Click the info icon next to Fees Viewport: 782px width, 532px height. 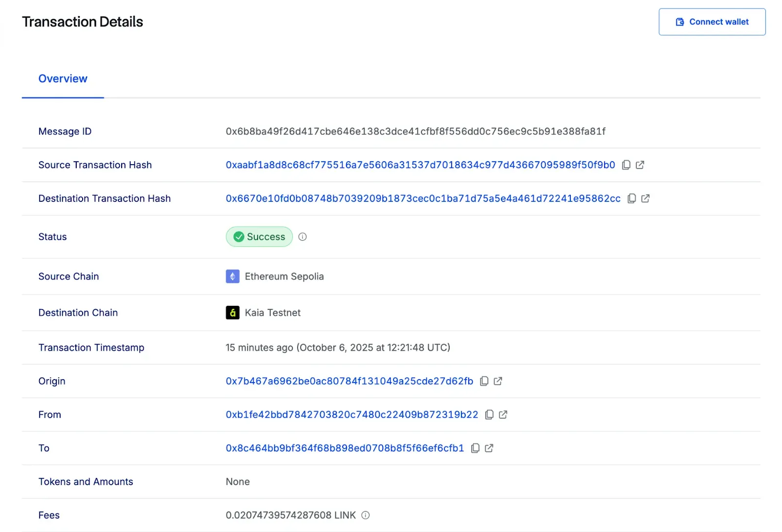pos(366,515)
